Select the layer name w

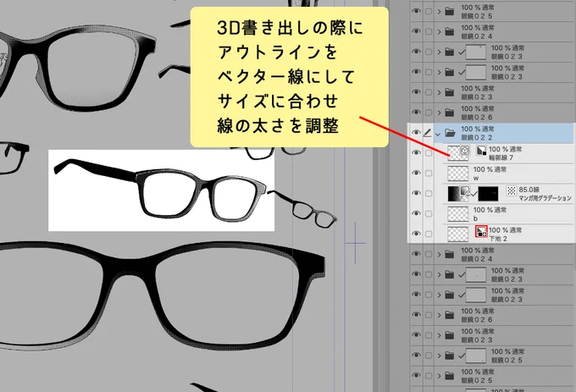[476, 179]
